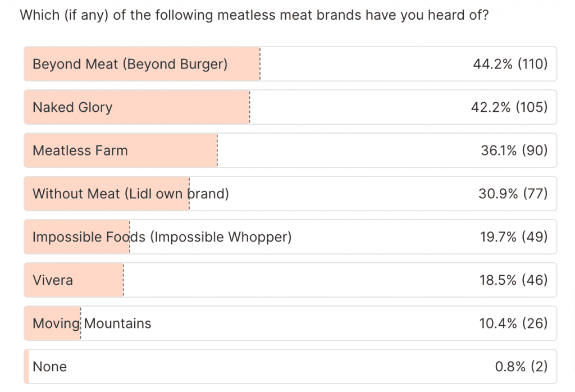Select the 0.8% (2) result value
The height and width of the screenshot is (392, 575).
point(521,367)
